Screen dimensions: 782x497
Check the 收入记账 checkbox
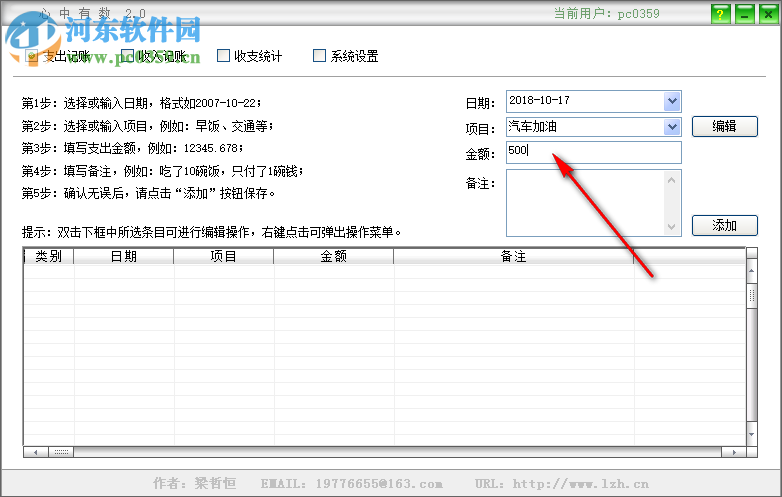coord(128,55)
